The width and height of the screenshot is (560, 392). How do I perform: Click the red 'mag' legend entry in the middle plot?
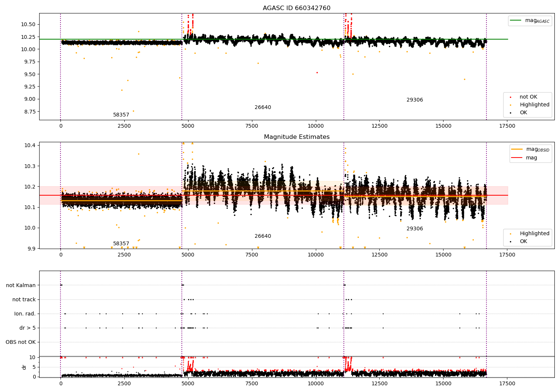(x=524, y=158)
